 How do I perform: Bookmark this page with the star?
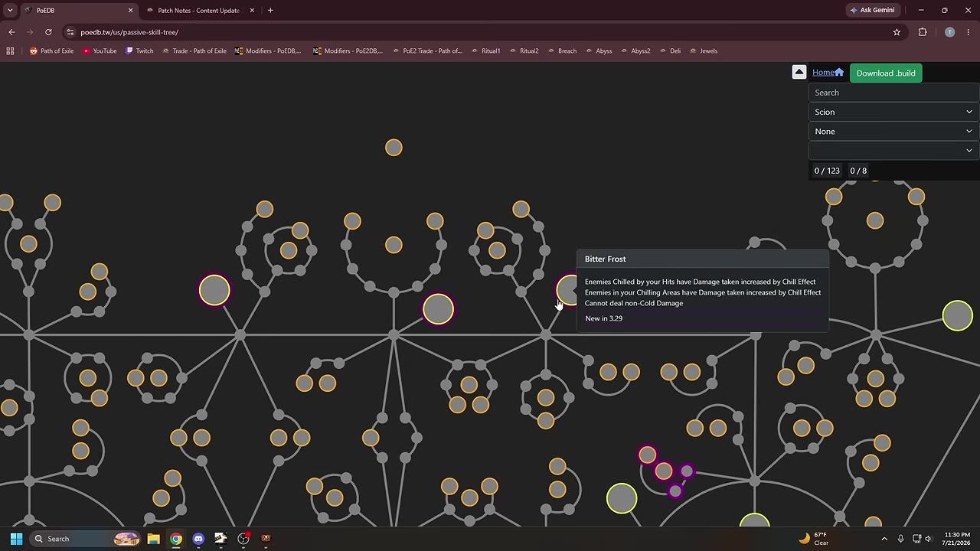pos(897,32)
